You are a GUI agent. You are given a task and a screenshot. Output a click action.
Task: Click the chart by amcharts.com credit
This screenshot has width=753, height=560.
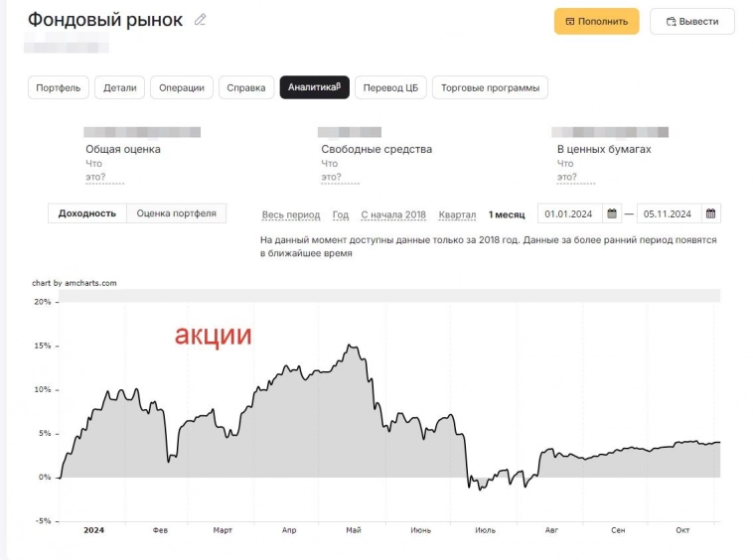(x=75, y=283)
